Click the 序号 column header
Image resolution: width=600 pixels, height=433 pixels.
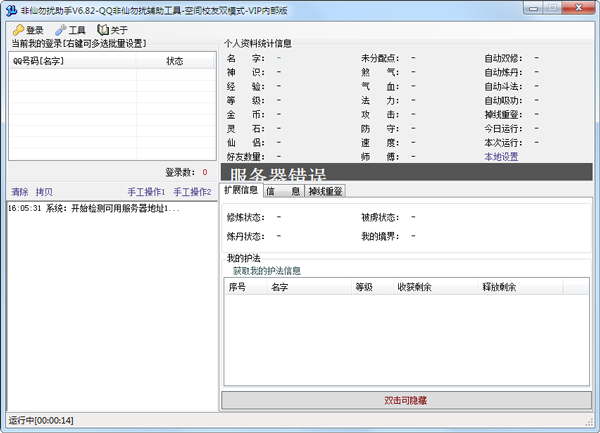pyautogui.click(x=245, y=287)
